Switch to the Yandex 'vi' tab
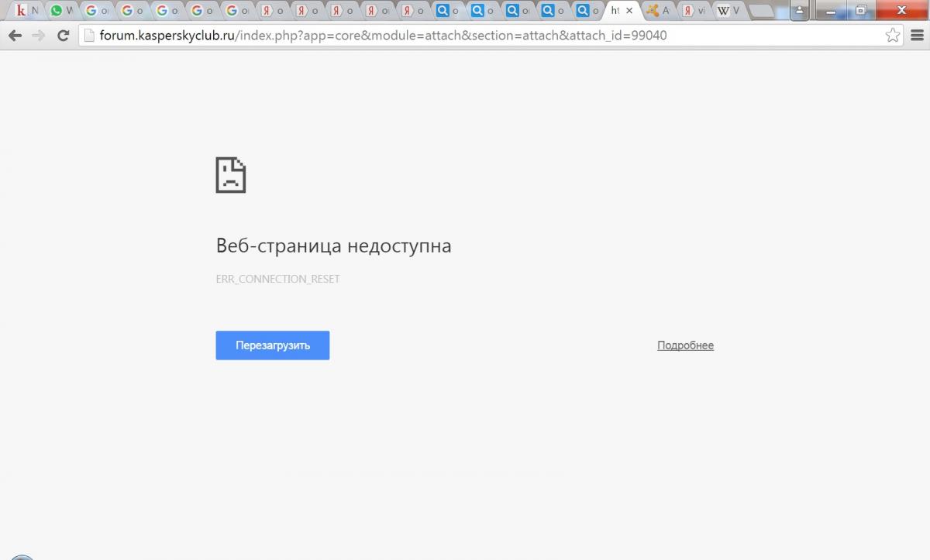Image resolution: width=930 pixels, height=560 pixels. (693, 11)
